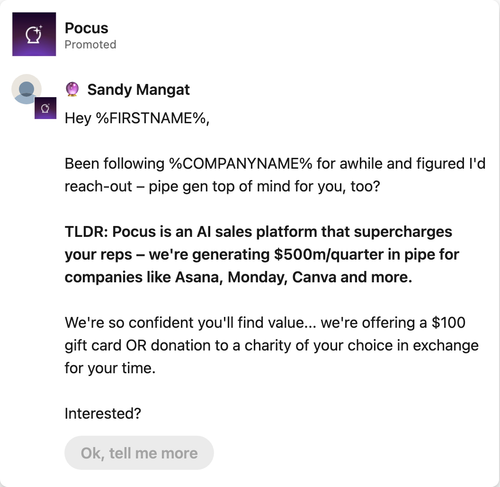Click the %FIRSTNAME% placeholder in the greeting
The width and height of the screenshot is (500, 487).
[x=151, y=118]
